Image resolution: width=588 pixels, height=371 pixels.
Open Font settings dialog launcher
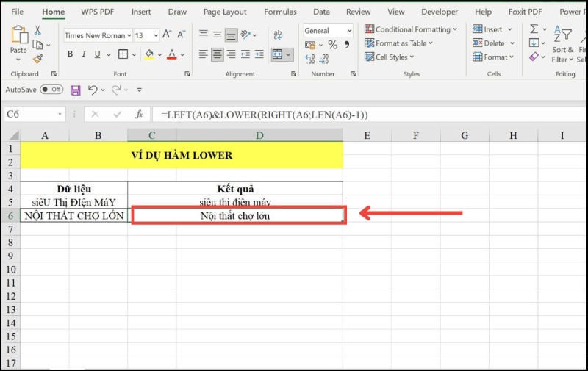coord(187,74)
